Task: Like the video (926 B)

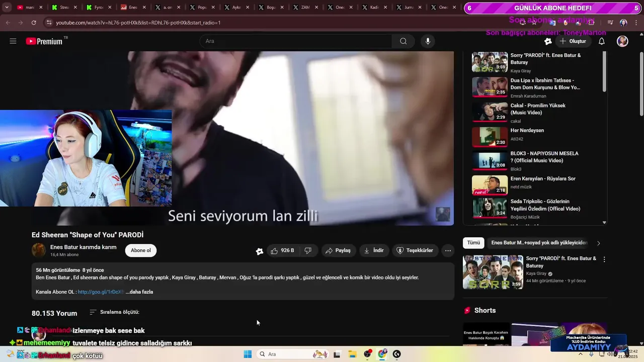Action: pyautogui.click(x=283, y=250)
